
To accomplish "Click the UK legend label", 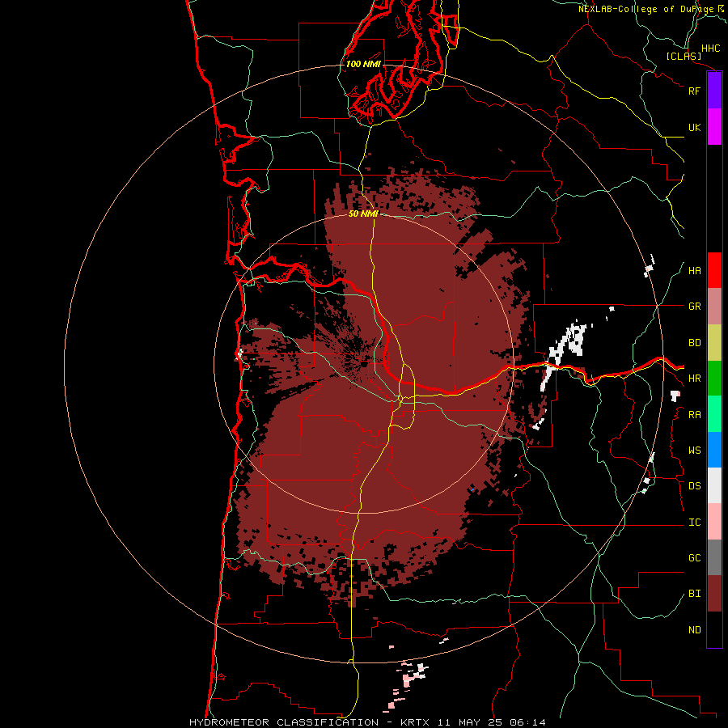I will click(694, 127).
